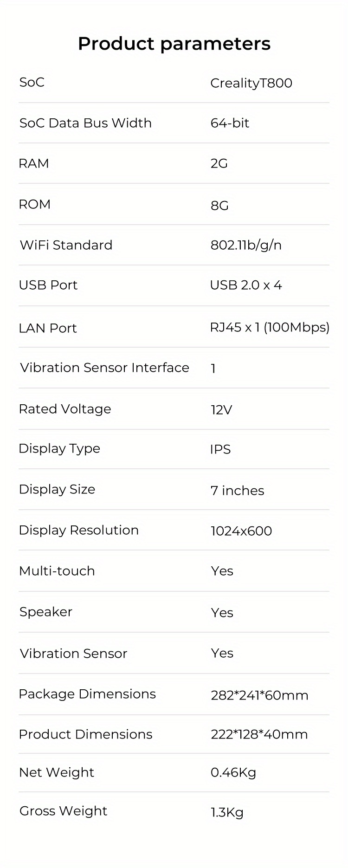Select the 12V rated voltage value

pyautogui.click(x=221, y=410)
